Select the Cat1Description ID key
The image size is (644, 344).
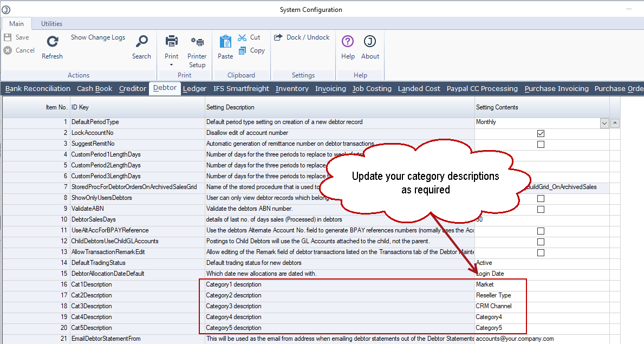91,284
